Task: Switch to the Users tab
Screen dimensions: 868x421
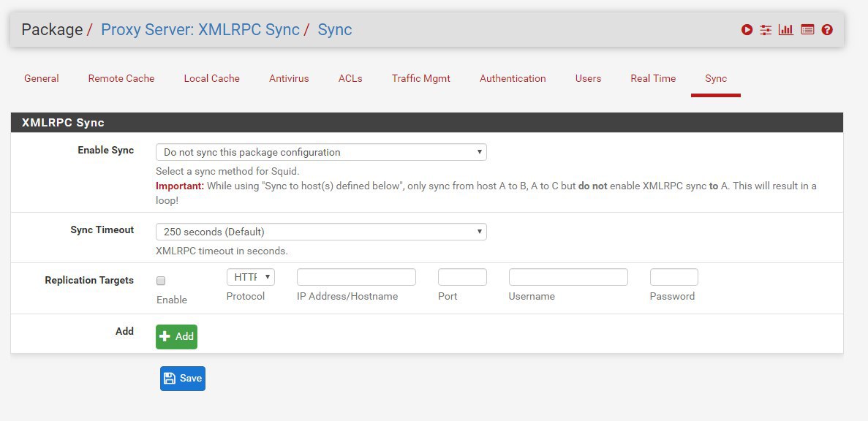Action: coord(589,78)
